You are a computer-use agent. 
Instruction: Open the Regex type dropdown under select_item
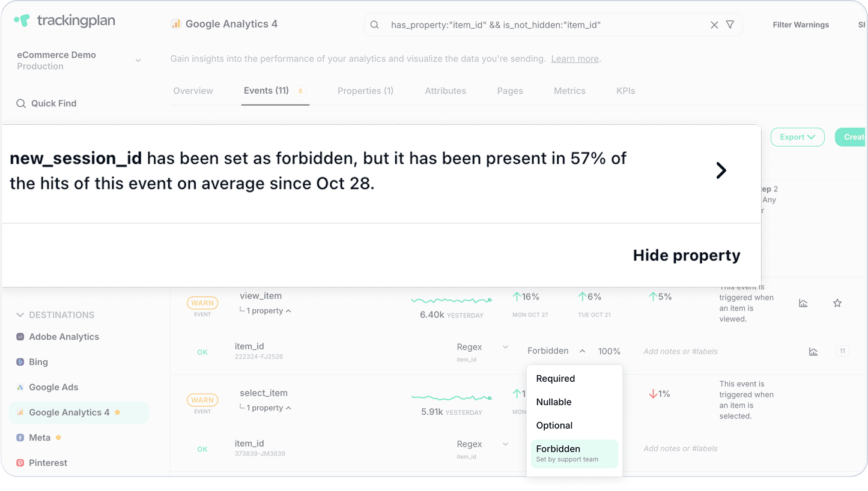tap(482, 444)
